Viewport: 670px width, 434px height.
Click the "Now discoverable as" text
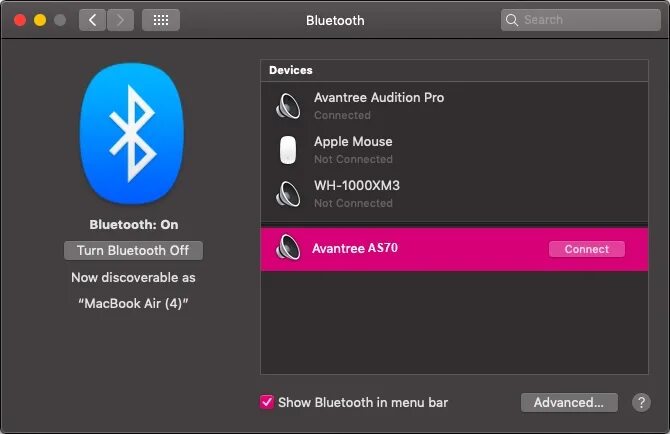pos(133,278)
